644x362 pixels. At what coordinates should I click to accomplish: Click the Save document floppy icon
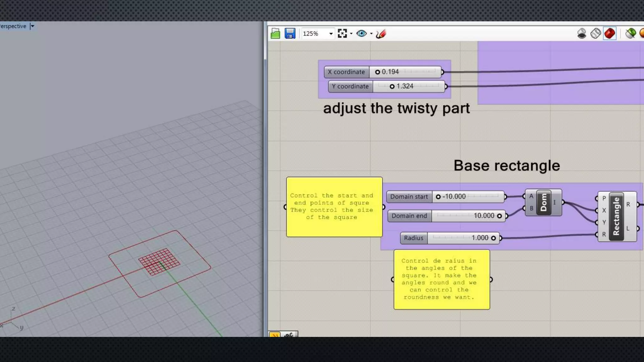coord(290,33)
